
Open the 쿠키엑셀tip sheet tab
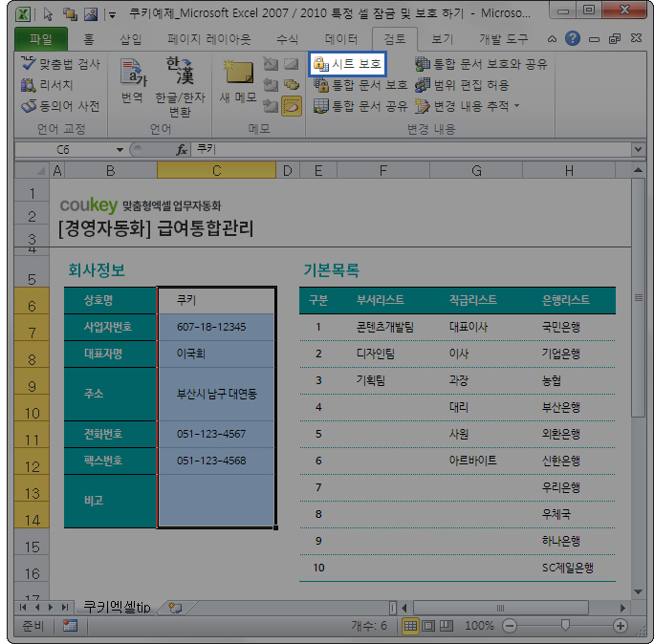(117, 608)
